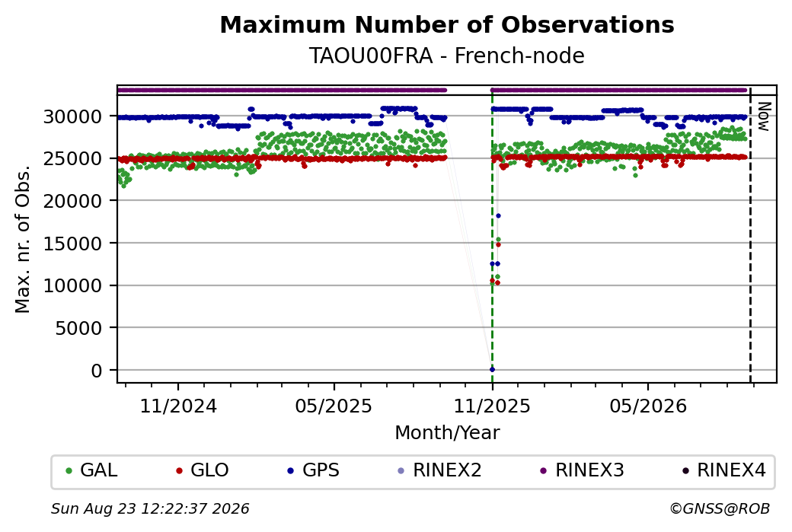The image size is (792, 532).
Task: Click the subtitle 'TAOU00FRA - French-node'
Action: pos(447,56)
